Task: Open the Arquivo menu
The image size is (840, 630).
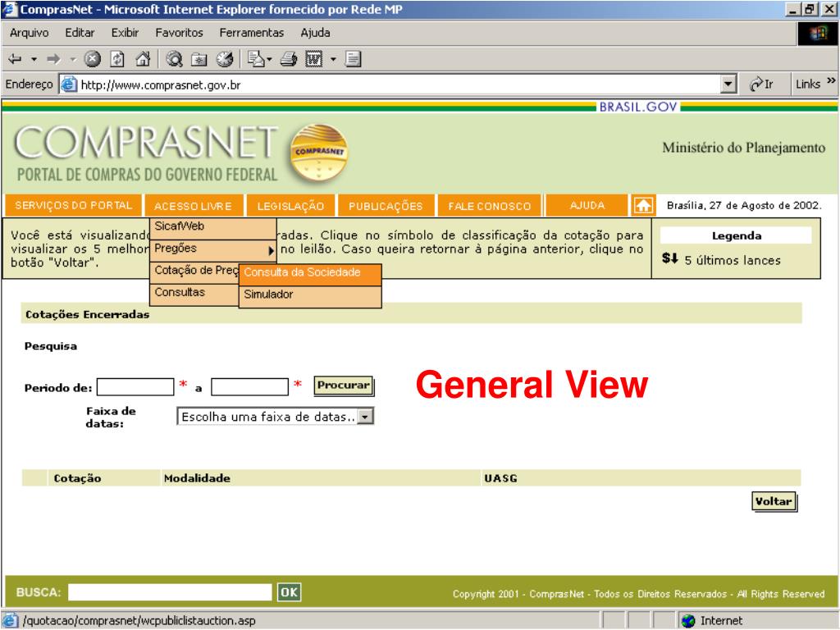Action: 29,33
